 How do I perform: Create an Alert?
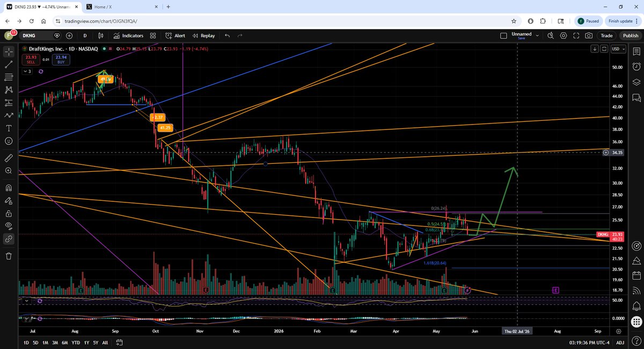click(x=175, y=35)
